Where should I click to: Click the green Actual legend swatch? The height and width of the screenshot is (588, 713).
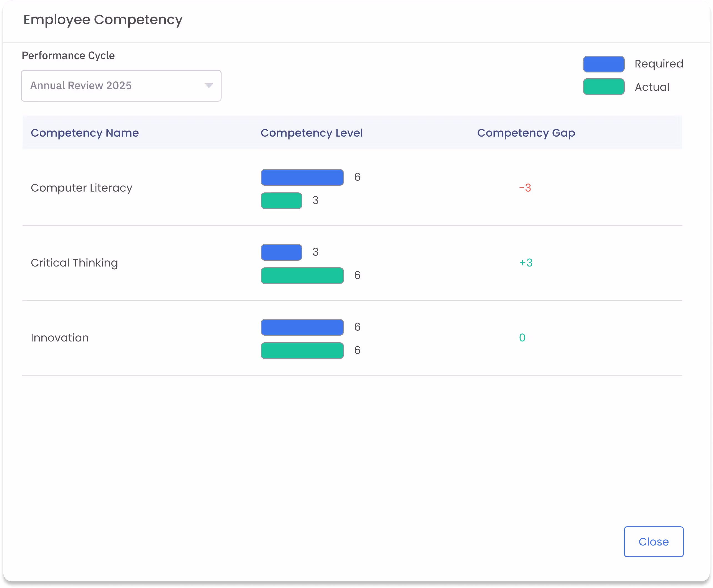(603, 87)
